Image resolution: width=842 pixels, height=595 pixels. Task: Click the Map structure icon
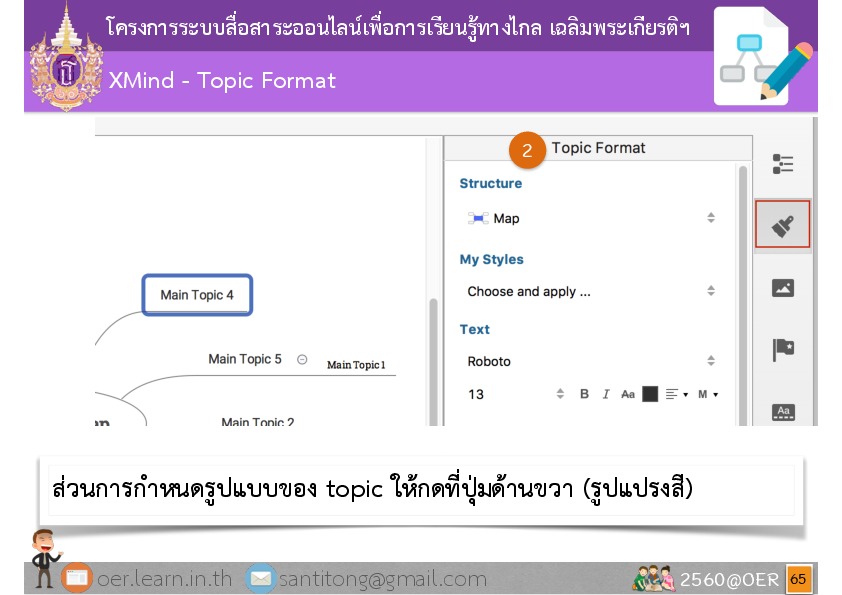click(478, 218)
